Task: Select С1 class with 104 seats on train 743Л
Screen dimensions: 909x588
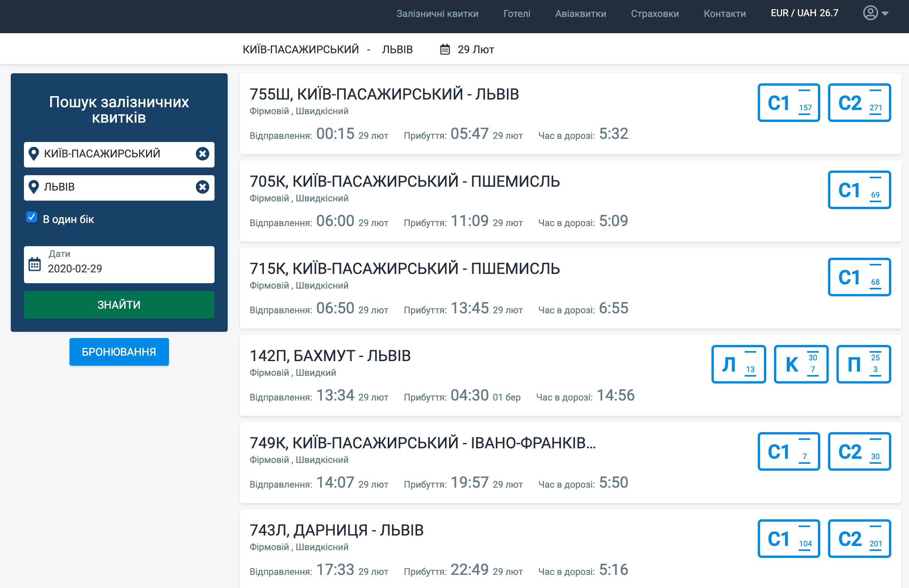Action: pyautogui.click(x=789, y=539)
